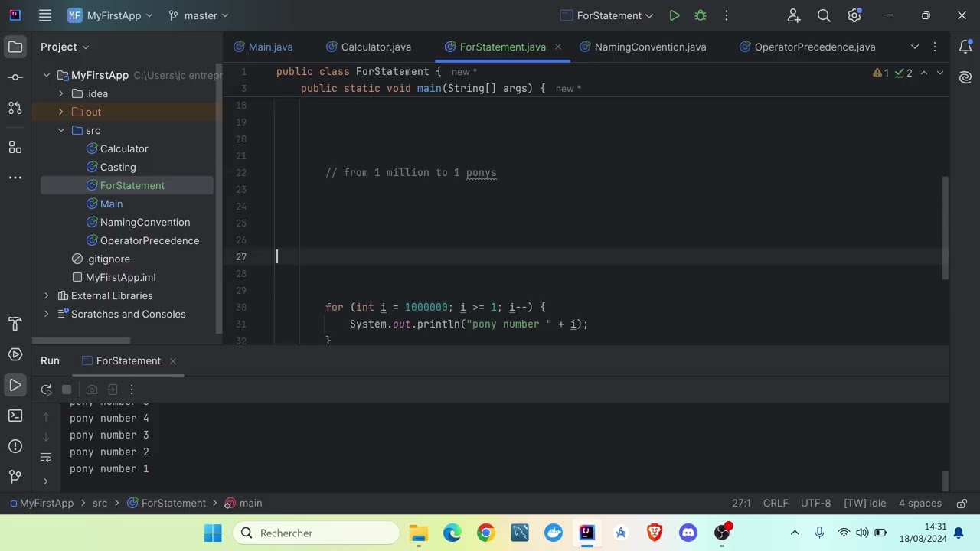Image resolution: width=980 pixels, height=551 pixels.
Task: Open the Notifications bell in the right sidebar
Action: click(x=965, y=47)
